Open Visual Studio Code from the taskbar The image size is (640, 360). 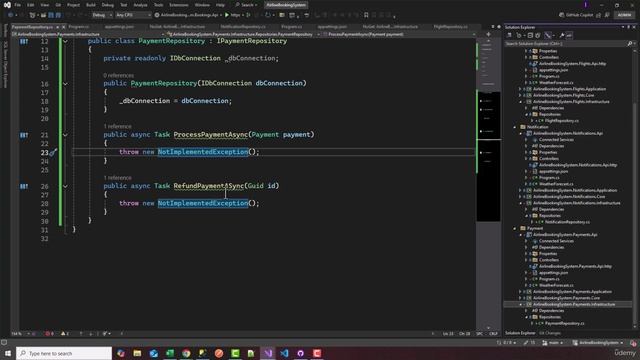point(284,353)
